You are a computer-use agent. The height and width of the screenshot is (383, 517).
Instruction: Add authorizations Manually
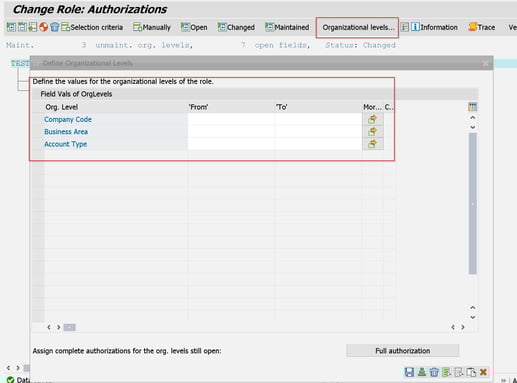[x=152, y=27]
